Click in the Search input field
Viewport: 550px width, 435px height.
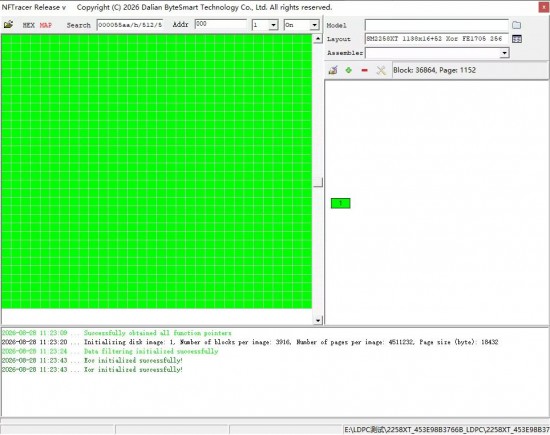click(x=130, y=25)
